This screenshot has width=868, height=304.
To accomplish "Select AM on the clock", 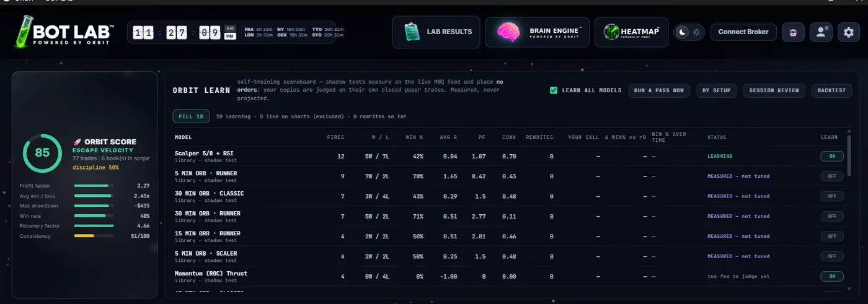I will pos(230,28).
